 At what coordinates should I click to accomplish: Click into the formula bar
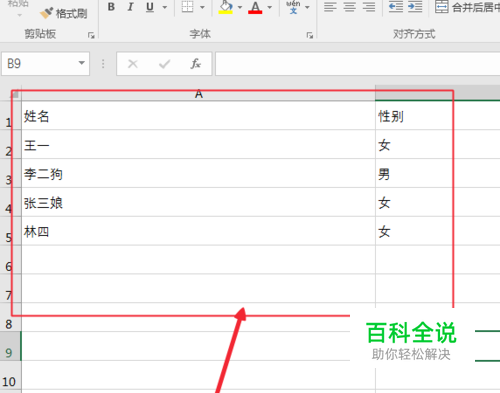coord(357,63)
